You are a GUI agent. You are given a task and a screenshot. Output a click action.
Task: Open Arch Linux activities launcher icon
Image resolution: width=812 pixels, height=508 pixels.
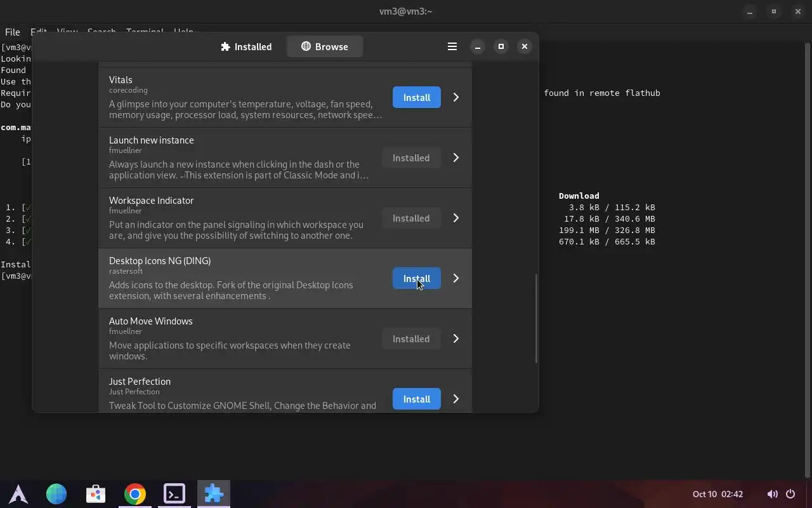point(18,493)
